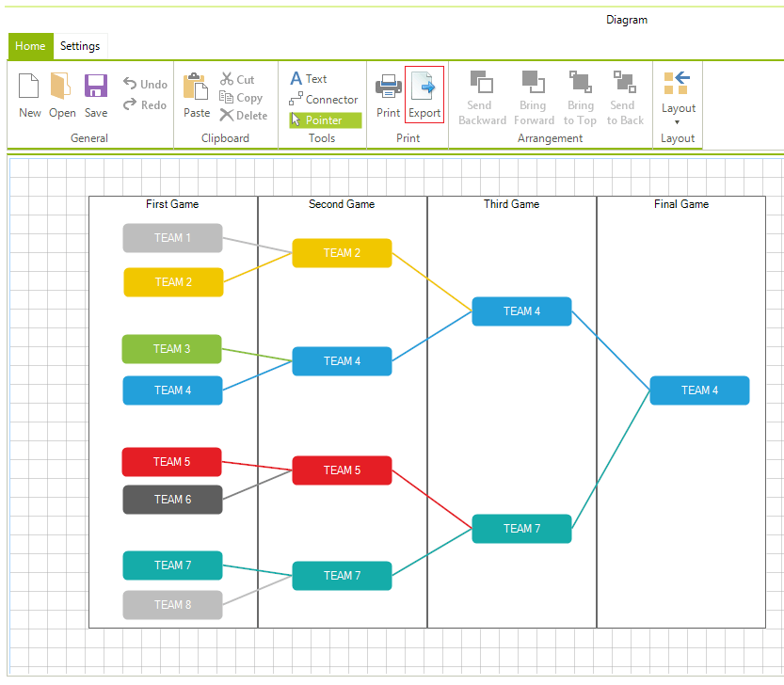The image size is (784, 685).
Task: Select the Connector tool
Action: pyautogui.click(x=324, y=99)
